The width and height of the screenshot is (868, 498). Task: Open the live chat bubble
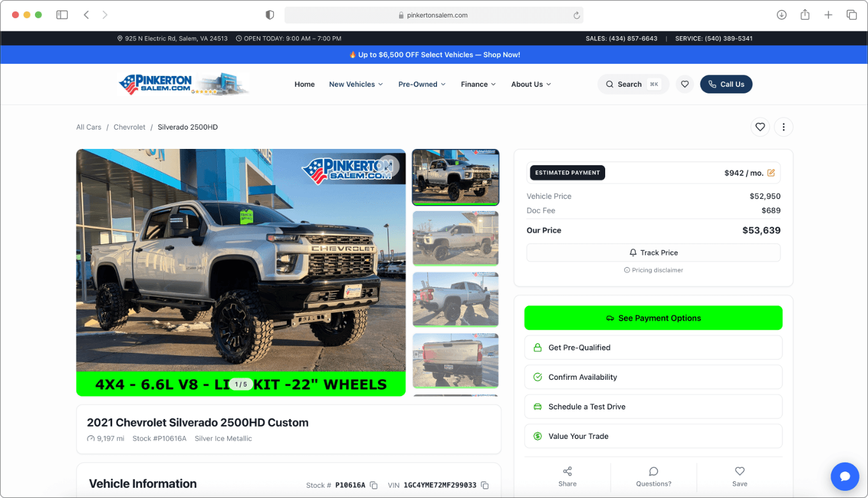[x=845, y=477]
